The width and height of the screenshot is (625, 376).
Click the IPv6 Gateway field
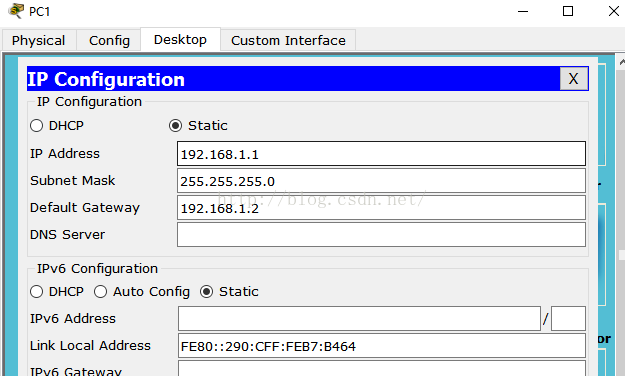tap(381, 368)
